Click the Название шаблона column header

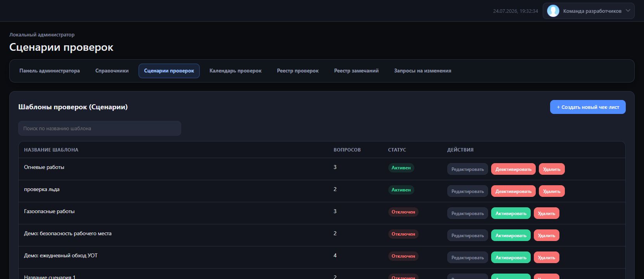point(51,150)
